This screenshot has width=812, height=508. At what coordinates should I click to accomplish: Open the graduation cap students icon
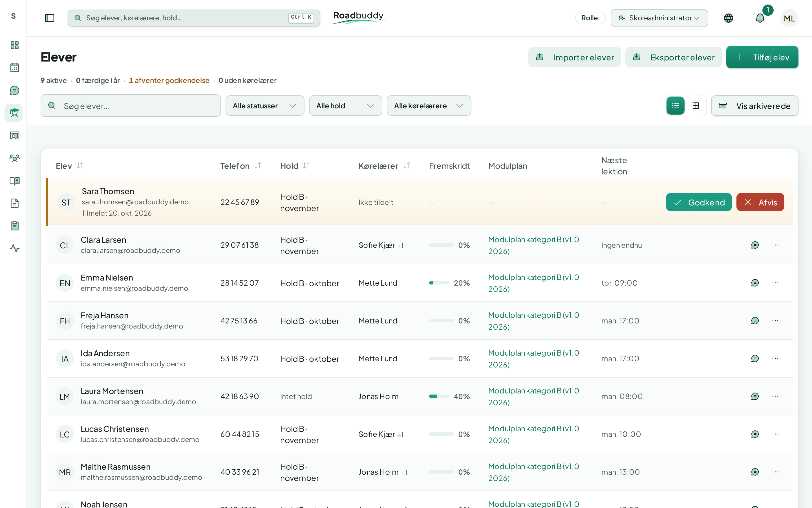14,113
